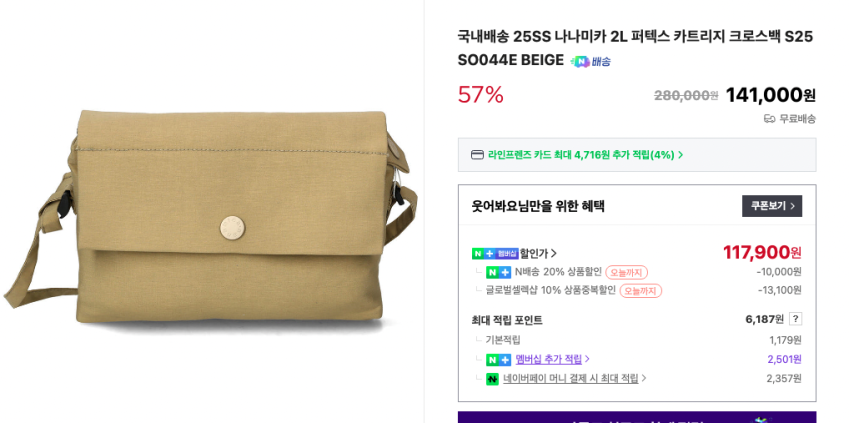This screenshot has width=849, height=423.
Task: Expand the 라인프렌즈 카드 추가 적립 chevron
Action: click(x=681, y=155)
